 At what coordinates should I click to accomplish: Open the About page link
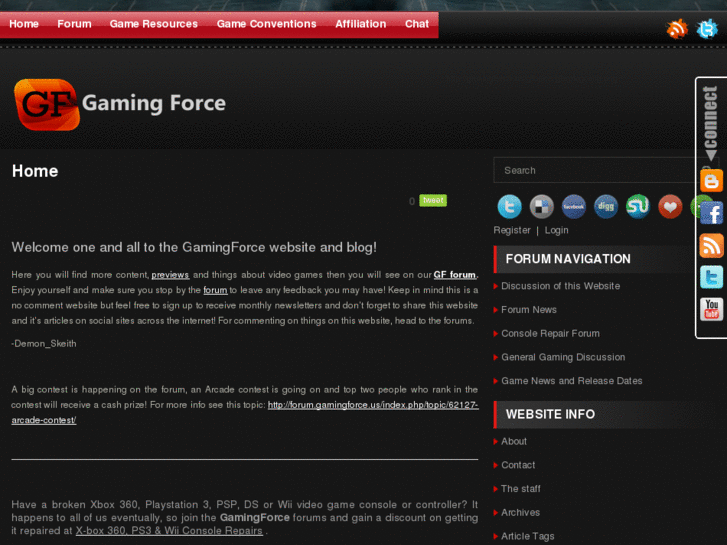[x=514, y=442]
